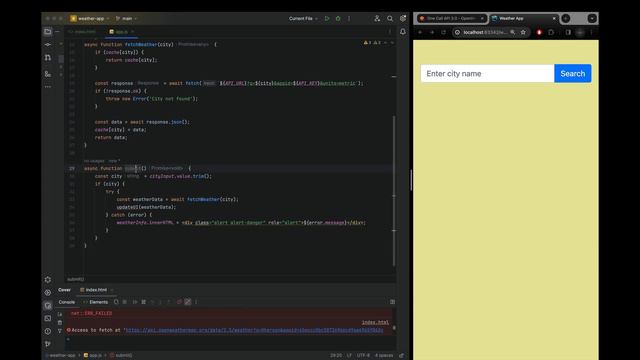The image size is (640, 360).
Task: Open the Current File run configuration dropdown
Action: 303,18
